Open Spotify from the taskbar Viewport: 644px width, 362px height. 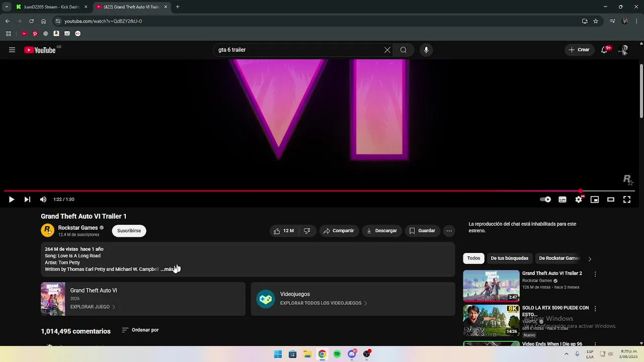click(337, 354)
